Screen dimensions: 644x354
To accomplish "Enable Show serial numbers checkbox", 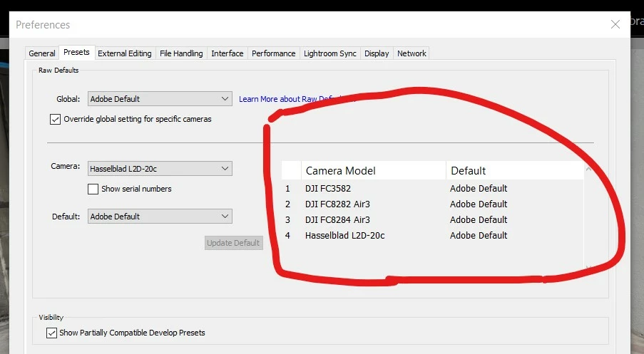I will click(93, 189).
